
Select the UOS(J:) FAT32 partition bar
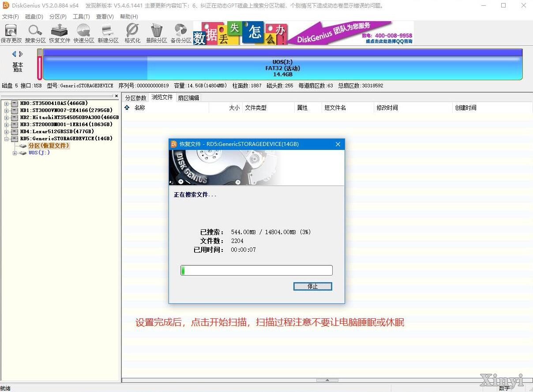282,64
